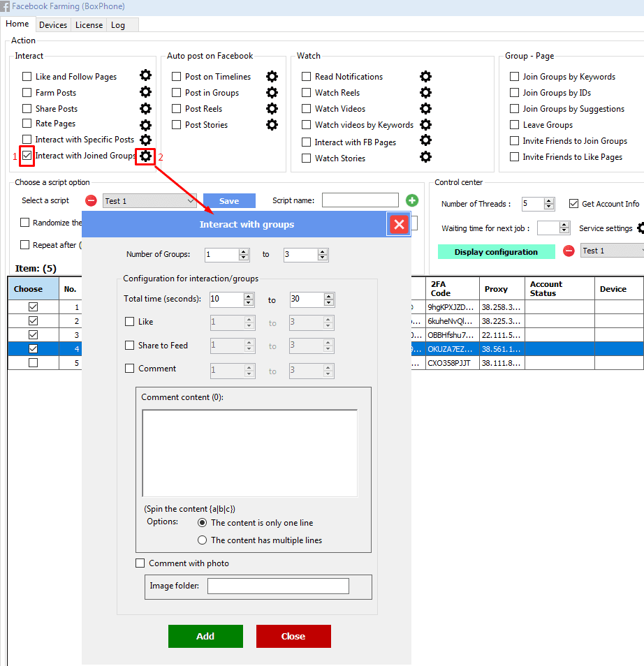644x666 pixels.
Task: Open settings gear for Rate Pages
Action: point(145,125)
